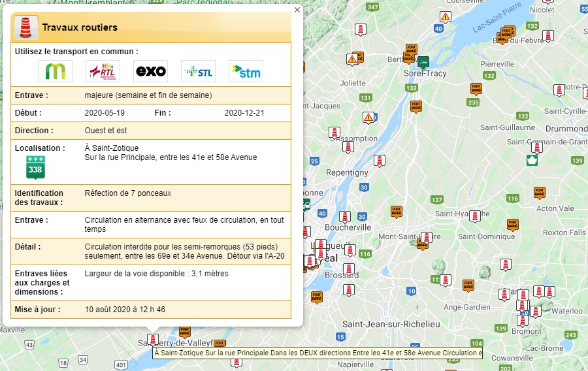Select the ferry marker at Sorel-Tracy
Screen dimensions: 588x371
click(x=423, y=62)
